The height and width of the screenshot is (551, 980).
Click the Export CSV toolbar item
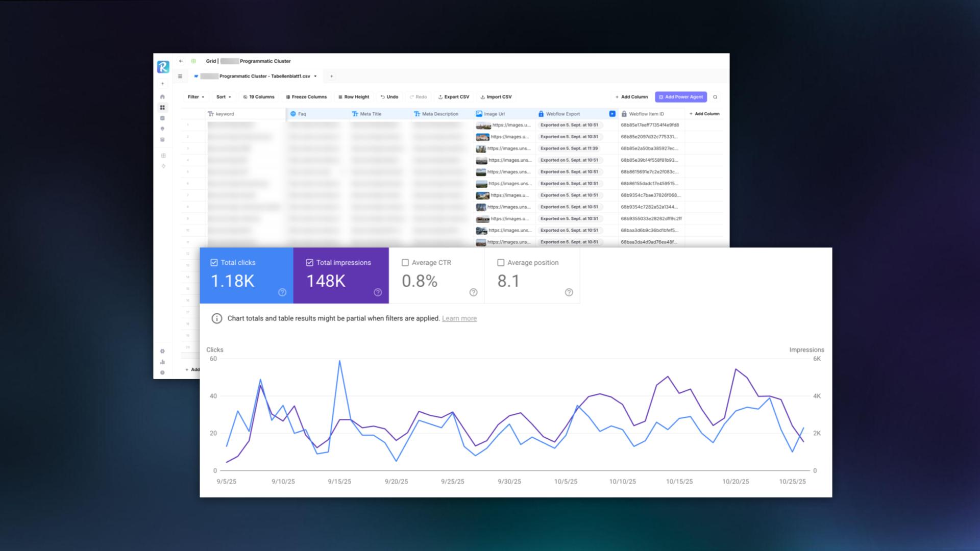pyautogui.click(x=453, y=97)
